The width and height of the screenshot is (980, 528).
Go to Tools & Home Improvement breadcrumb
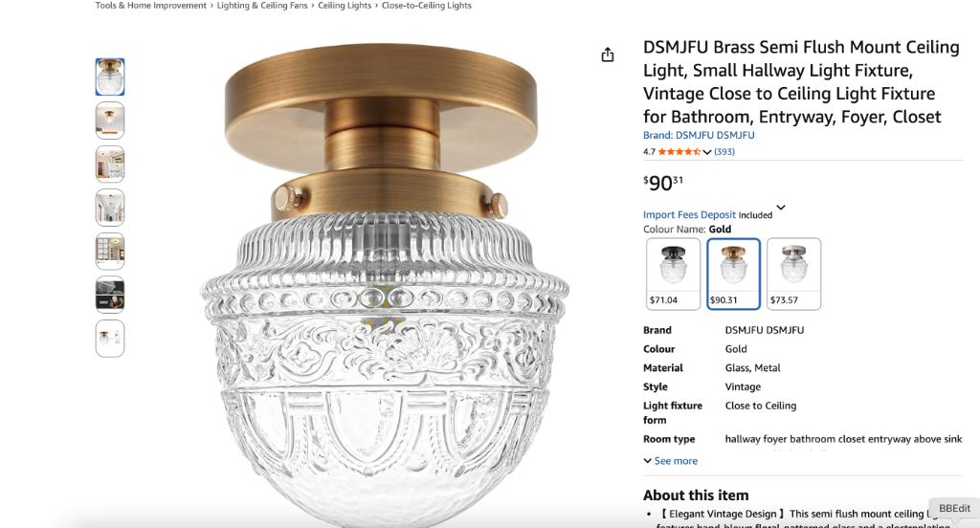point(150,6)
